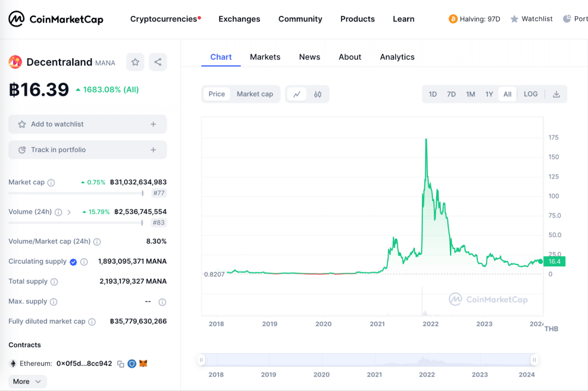Switch to the Markets tab
588x391 pixels.
265,57
